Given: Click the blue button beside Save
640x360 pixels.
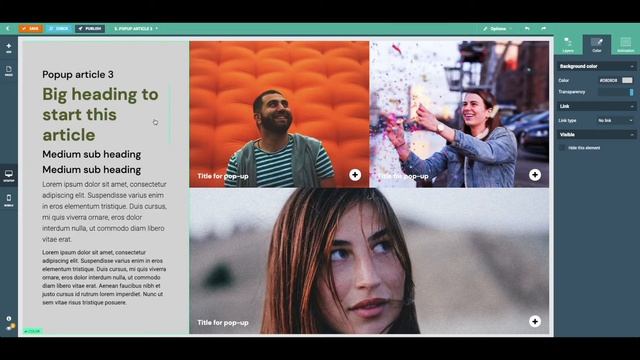Looking at the screenshot, I should (59, 29).
